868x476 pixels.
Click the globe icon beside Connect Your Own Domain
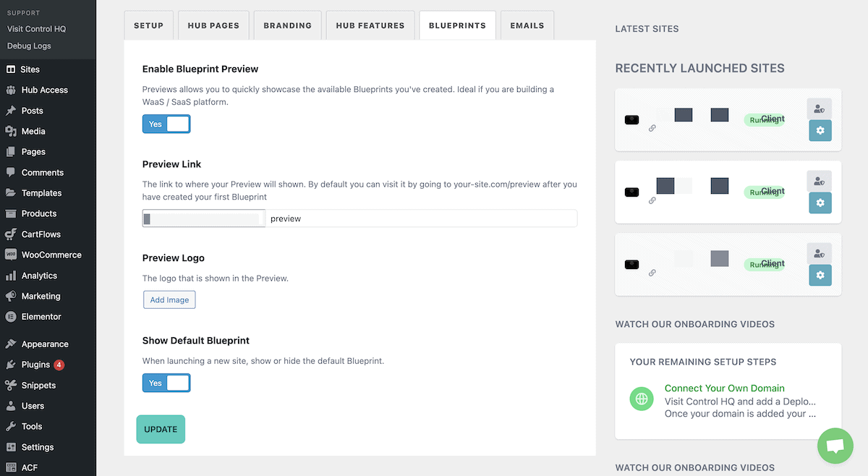click(x=642, y=399)
